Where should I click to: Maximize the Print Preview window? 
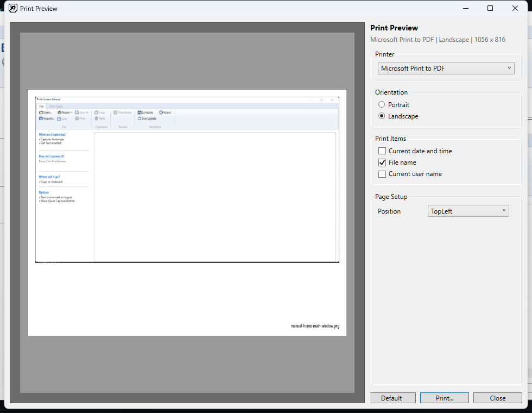pyautogui.click(x=490, y=8)
